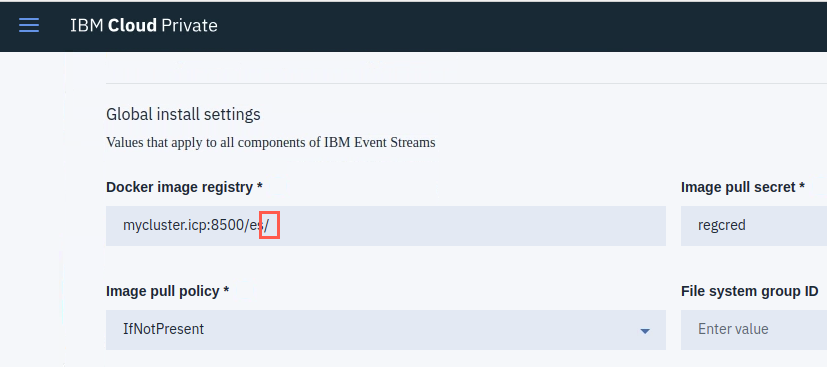Click the Image pull secret field
This screenshot has height=367, width=827.
pos(754,226)
